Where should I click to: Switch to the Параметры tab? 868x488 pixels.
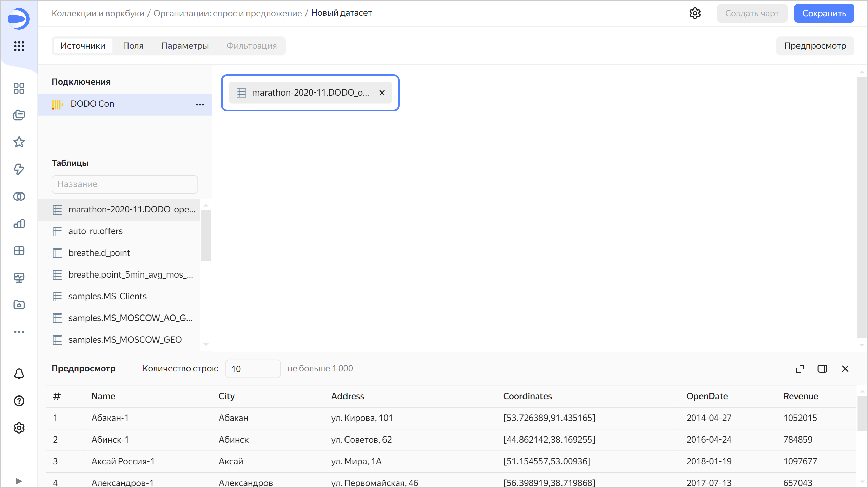(185, 46)
